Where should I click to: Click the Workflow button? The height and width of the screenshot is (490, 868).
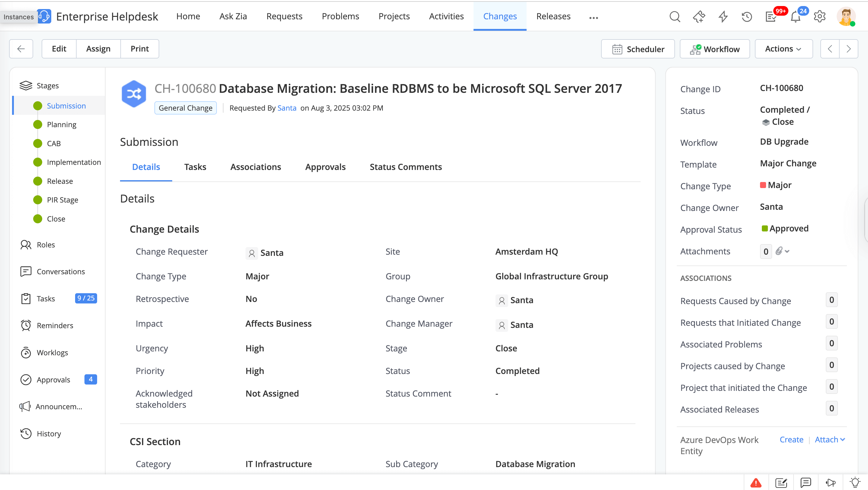[x=714, y=49]
